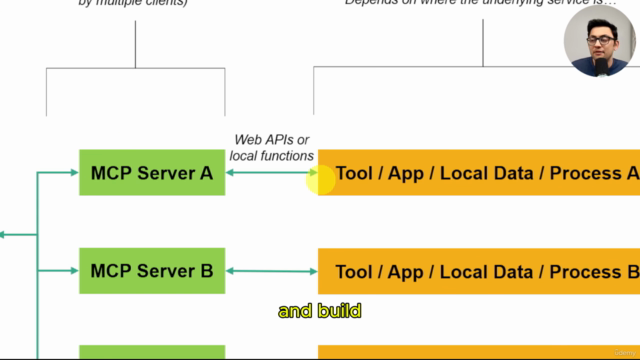640x360 pixels.
Task: Click the arrow between Server B and Process B
Action: tap(271, 271)
